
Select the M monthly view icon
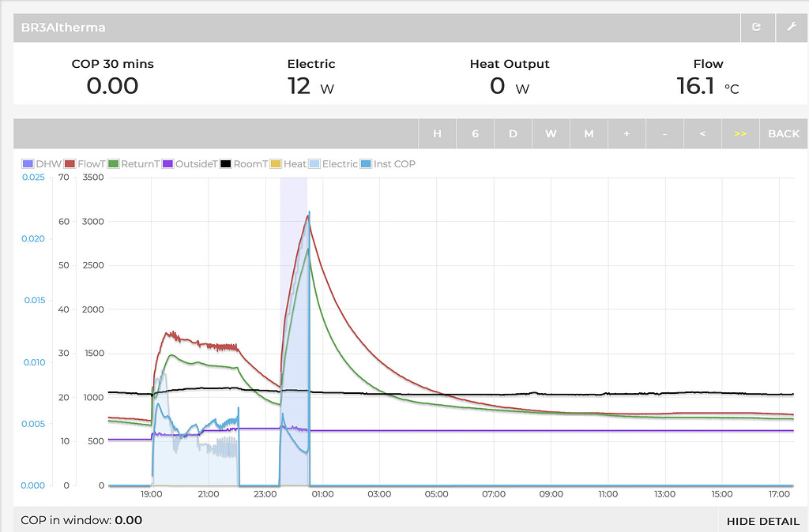point(589,133)
